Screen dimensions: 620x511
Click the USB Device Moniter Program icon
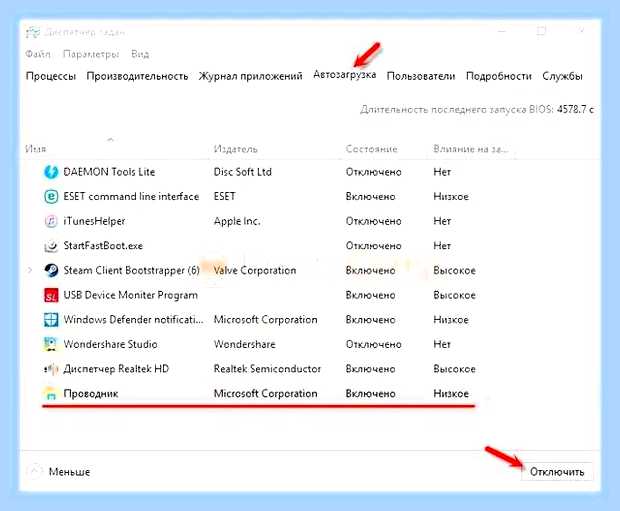click(x=51, y=295)
